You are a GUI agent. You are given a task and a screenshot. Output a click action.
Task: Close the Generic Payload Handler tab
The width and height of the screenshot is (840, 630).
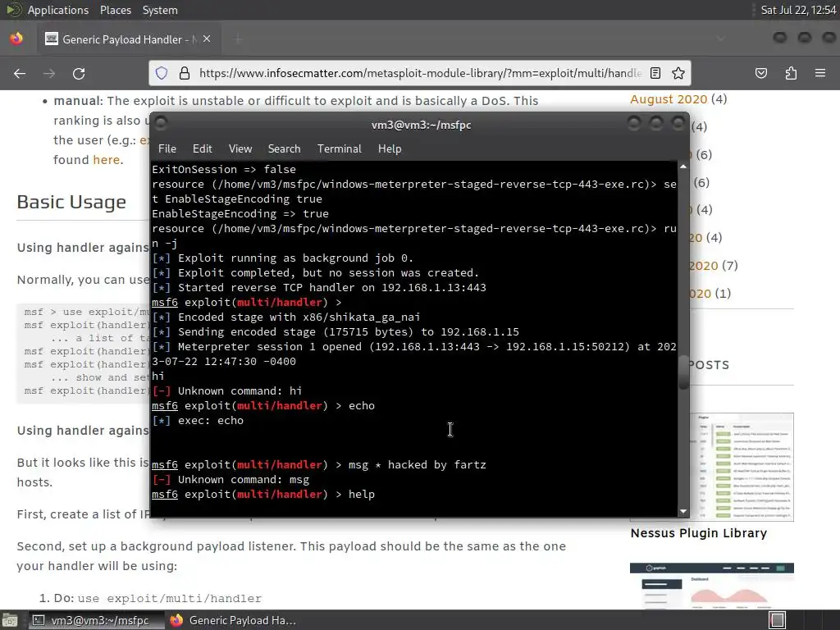coord(207,39)
